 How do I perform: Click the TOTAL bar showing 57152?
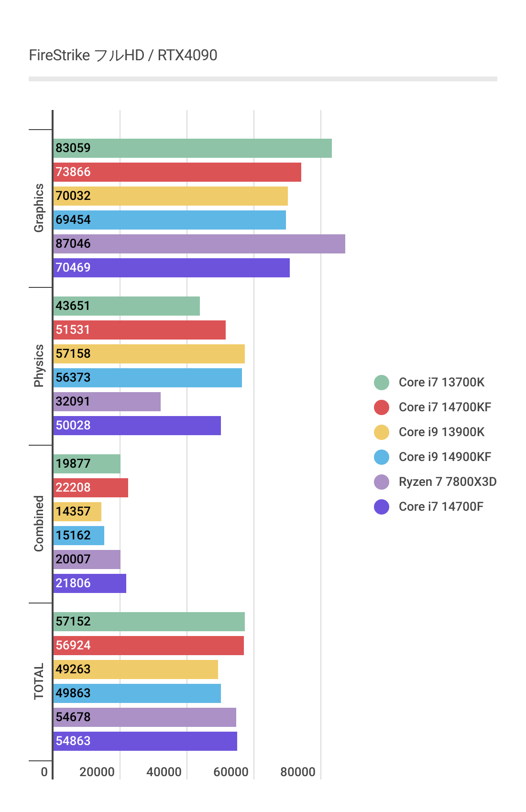[x=149, y=622]
